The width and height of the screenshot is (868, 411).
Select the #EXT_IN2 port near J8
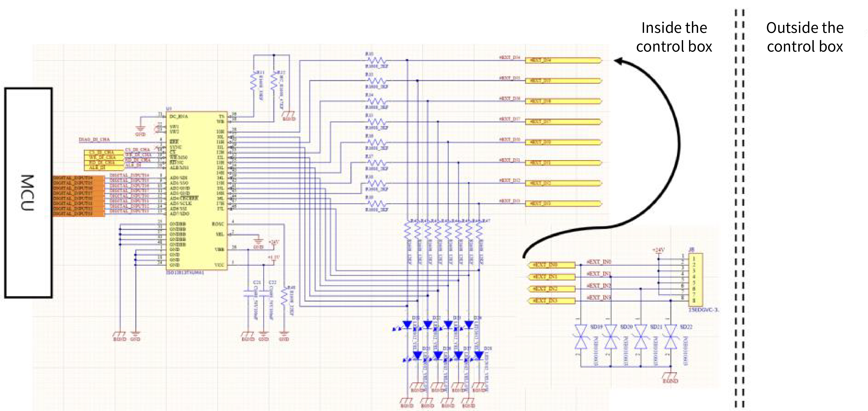[552, 289]
